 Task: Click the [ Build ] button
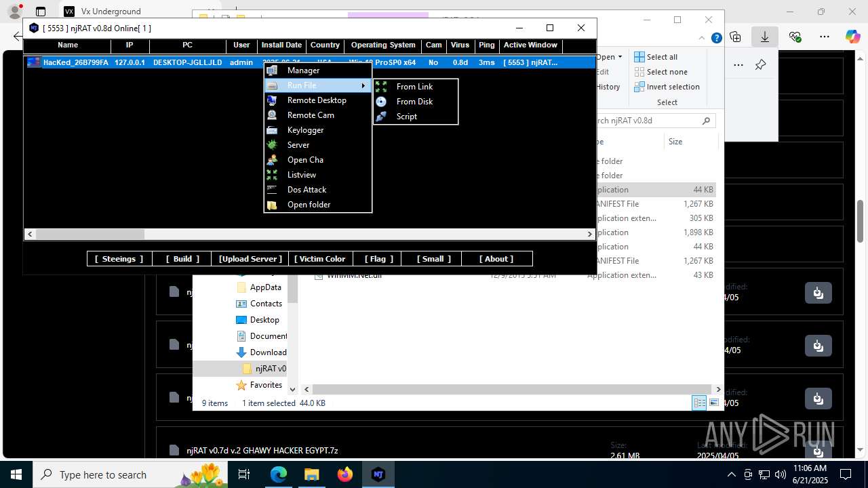point(182,259)
